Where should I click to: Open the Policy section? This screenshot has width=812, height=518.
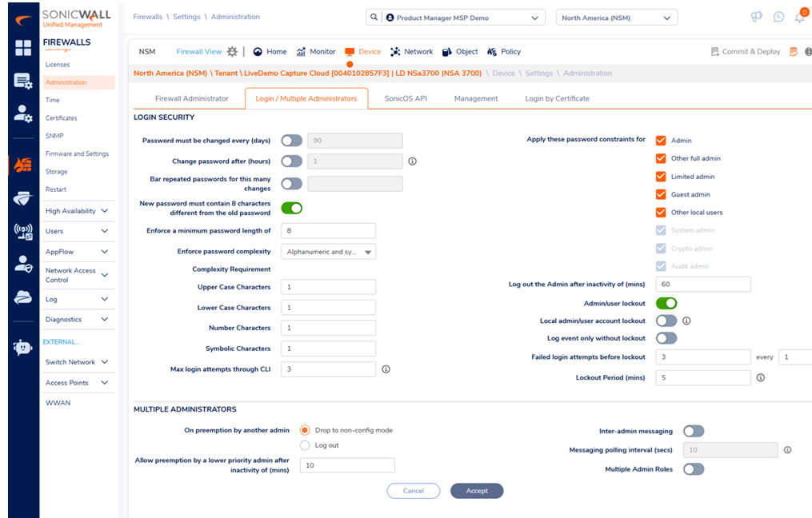coord(504,52)
